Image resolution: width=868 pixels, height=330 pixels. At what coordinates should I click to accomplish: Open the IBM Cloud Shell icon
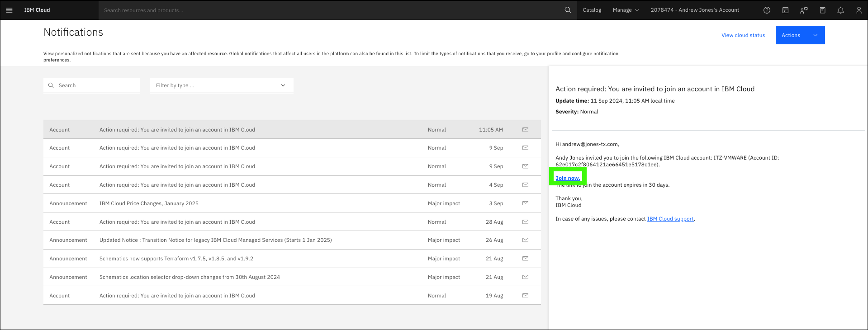[x=785, y=10]
